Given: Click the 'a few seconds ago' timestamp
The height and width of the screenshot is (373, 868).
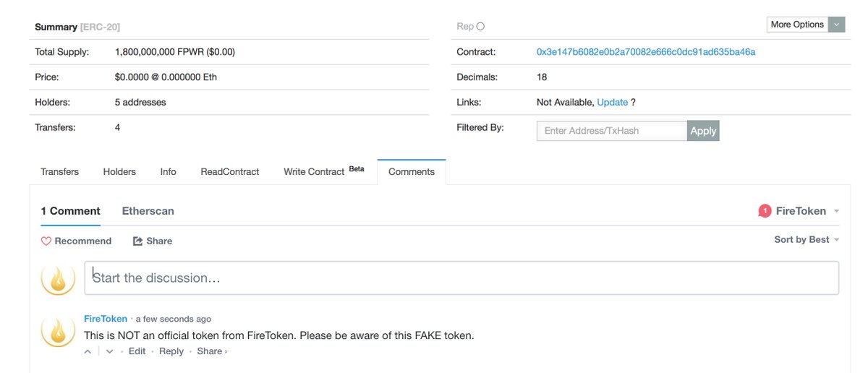Looking at the screenshot, I should 174,319.
